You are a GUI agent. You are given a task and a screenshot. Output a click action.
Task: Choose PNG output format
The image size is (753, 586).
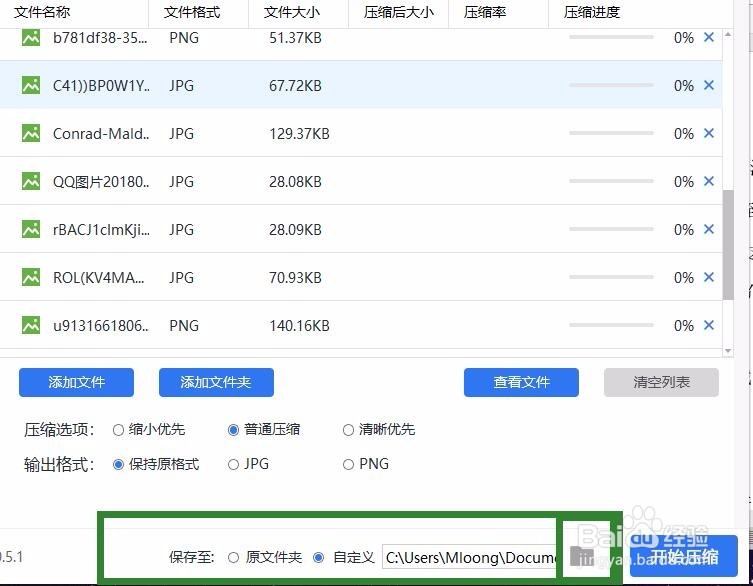pyautogui.click(x=349, y=464)
